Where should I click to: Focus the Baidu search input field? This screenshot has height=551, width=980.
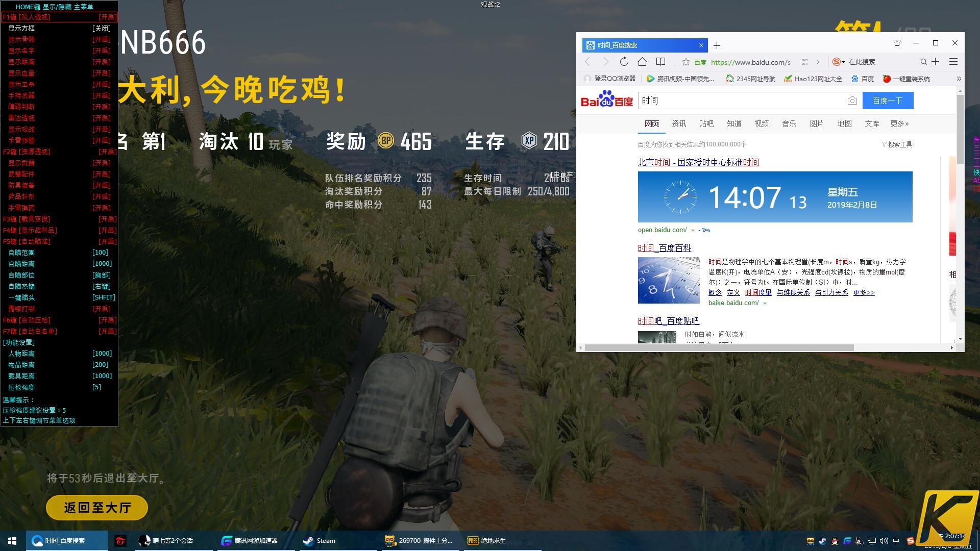[740, 101]
